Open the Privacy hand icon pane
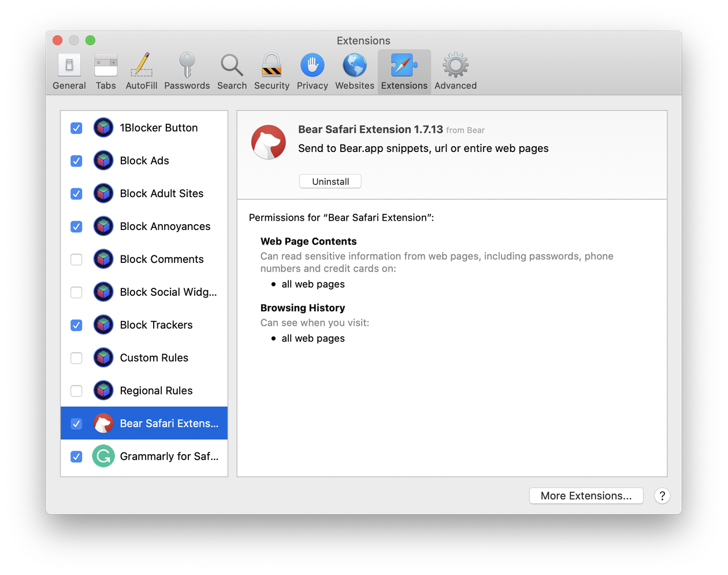 click(x=312, y=72)
